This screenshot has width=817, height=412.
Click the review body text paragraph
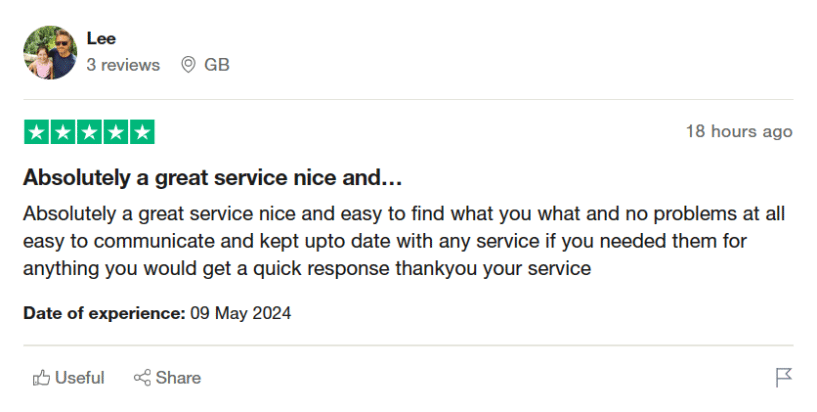pos(400,241)
